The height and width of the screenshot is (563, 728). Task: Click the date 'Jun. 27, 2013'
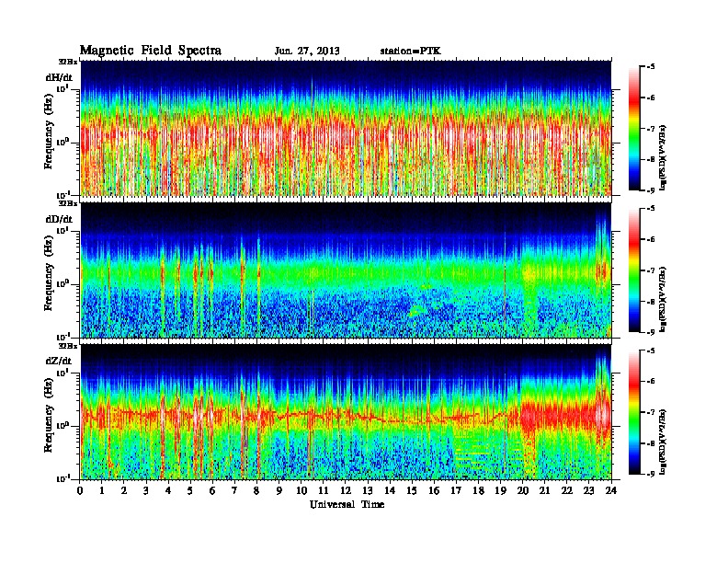[x=307, y=52]
